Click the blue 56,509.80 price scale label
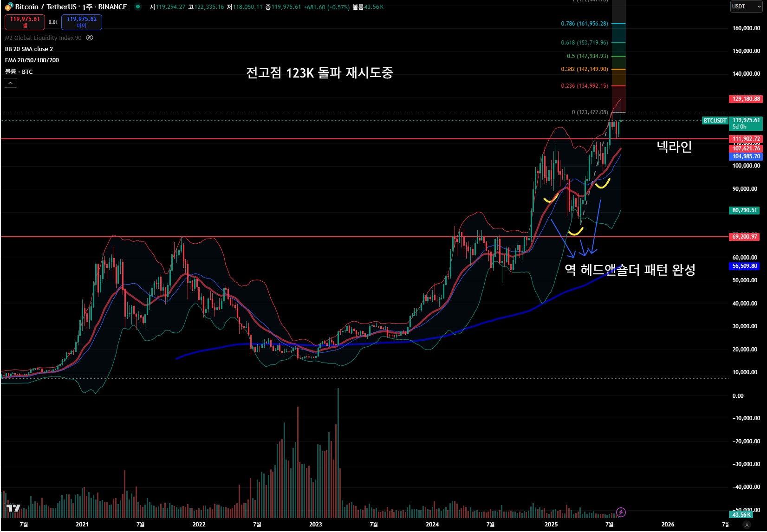 744,266
